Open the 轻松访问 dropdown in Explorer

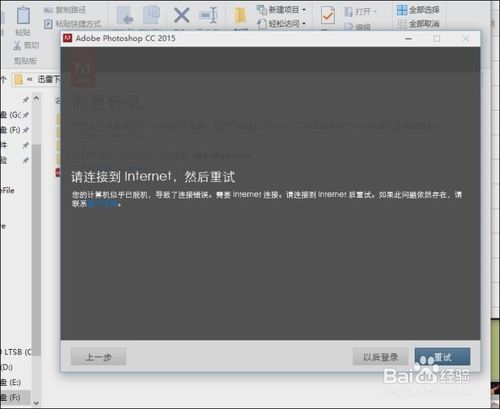[281, 24]
